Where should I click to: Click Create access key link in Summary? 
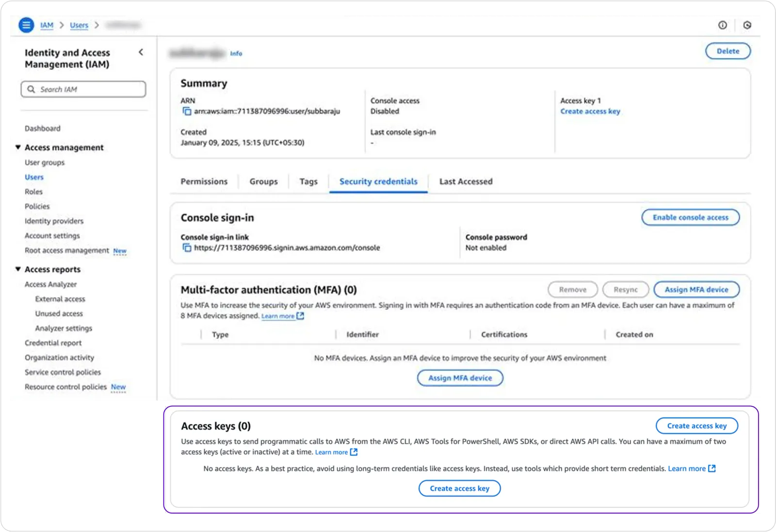[590, 112]
